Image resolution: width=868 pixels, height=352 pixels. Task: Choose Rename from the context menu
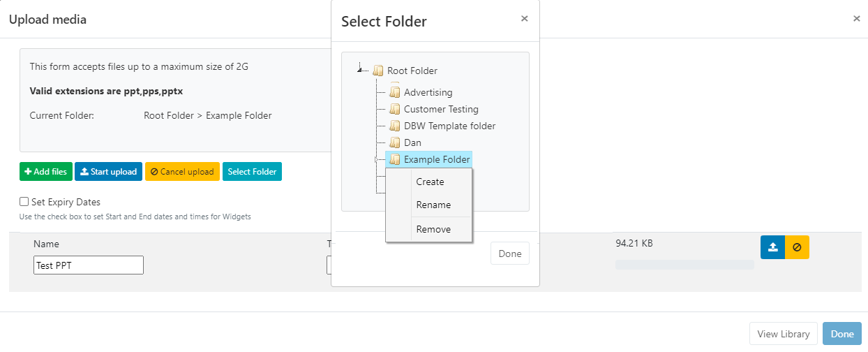pyautogui.click(x=433, y=205)
